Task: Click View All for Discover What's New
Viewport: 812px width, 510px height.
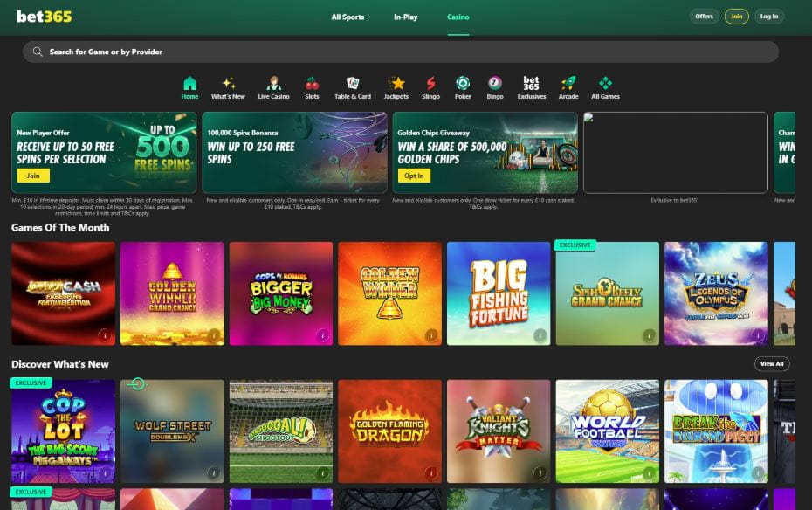Action: pyautogui.click(x=772, y=364)
